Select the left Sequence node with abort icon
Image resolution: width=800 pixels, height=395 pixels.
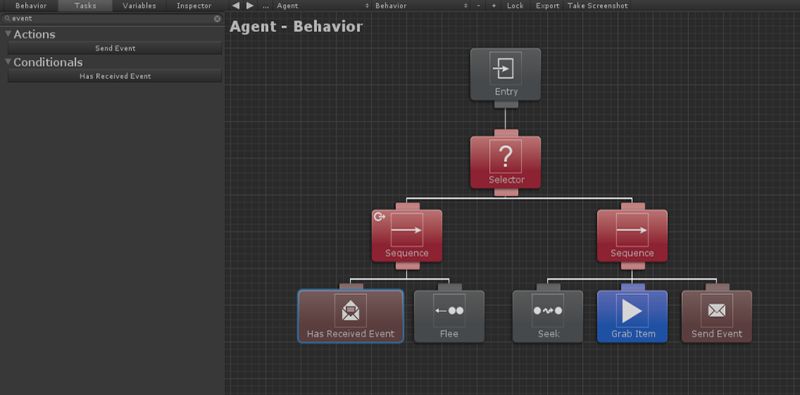click(x=407, y=235)
